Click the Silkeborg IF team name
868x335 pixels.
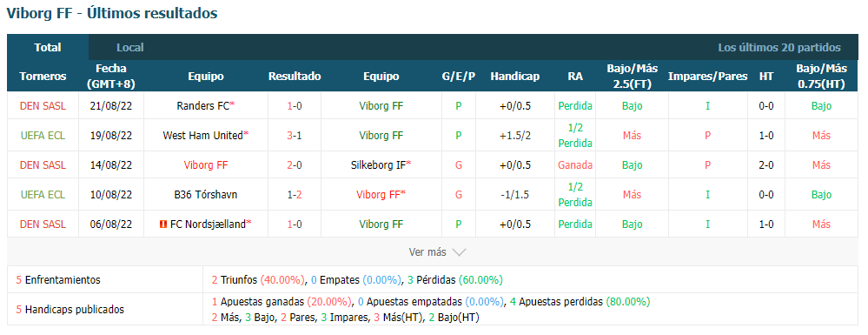[378, 164]
